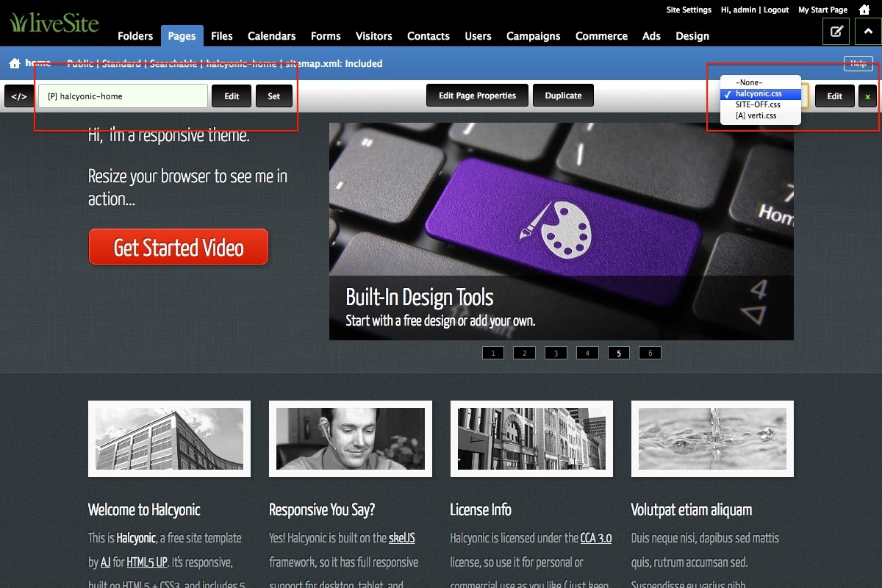Click the home icon in the page breadcrumb
The width and height of the screenshot is (882, 588).
[x=15, y=63]
